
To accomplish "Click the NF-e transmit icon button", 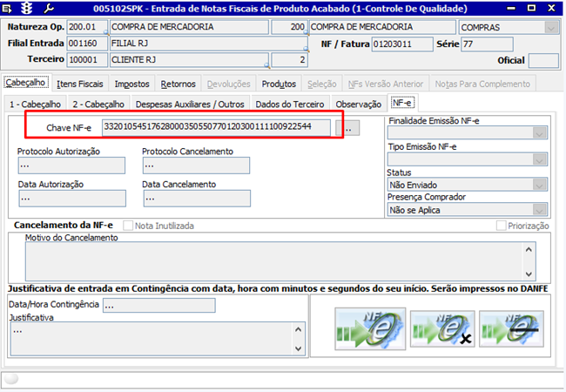I will point(370,328).
